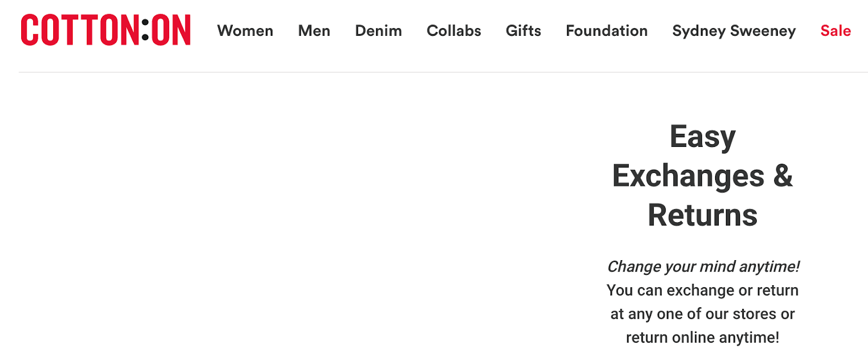
Task: Click the word Easy in the heading
Action: (703, 137)
